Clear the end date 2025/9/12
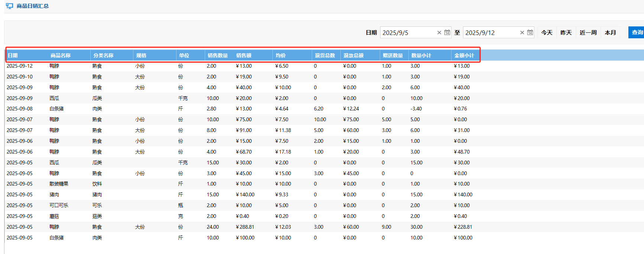 click(x=522, y=33)
